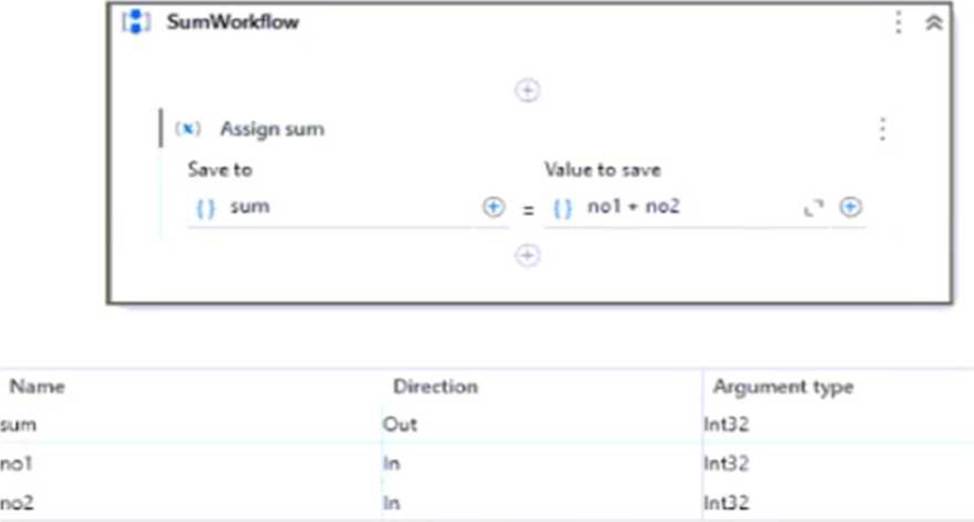The height and width of the screenshot is (522, 974).
Task: Collapse the SumWorkflow sequence with double chevron
Action: [934, 23]
